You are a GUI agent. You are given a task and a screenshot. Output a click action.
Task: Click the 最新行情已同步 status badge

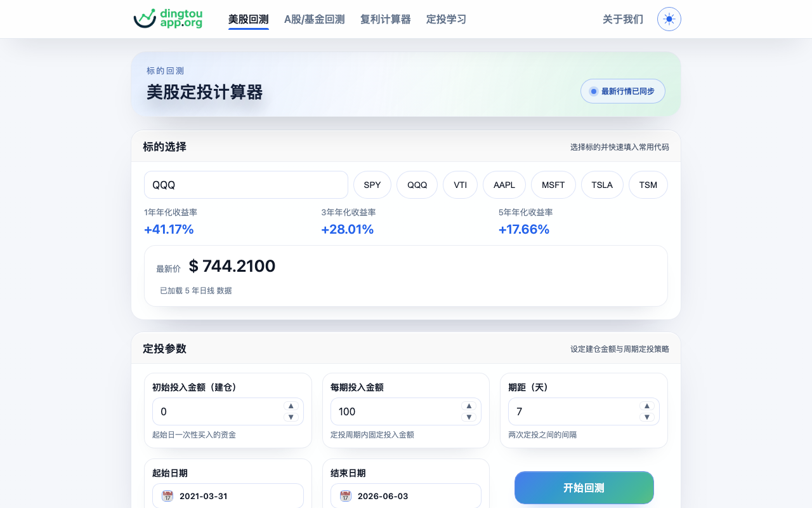(x=623, y=91)
